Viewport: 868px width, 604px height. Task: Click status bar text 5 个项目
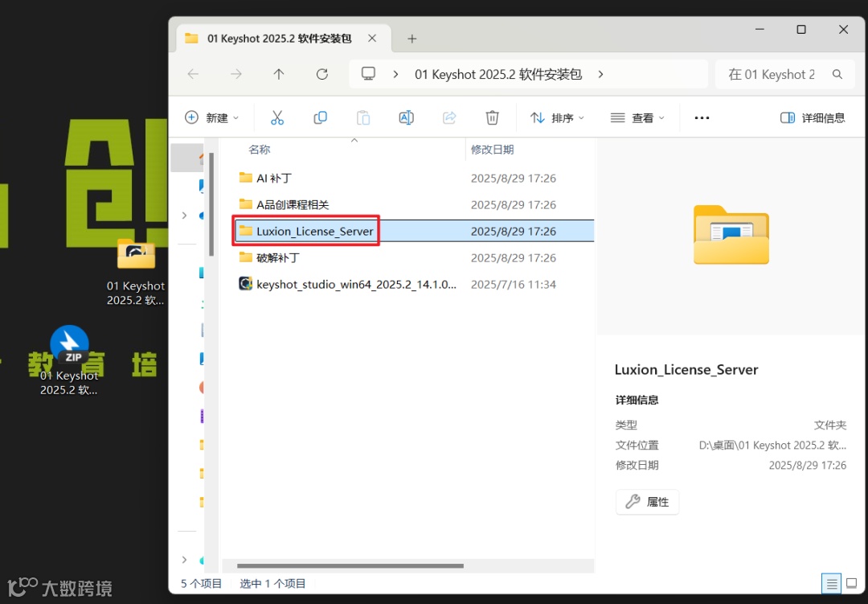coord(201,584)
